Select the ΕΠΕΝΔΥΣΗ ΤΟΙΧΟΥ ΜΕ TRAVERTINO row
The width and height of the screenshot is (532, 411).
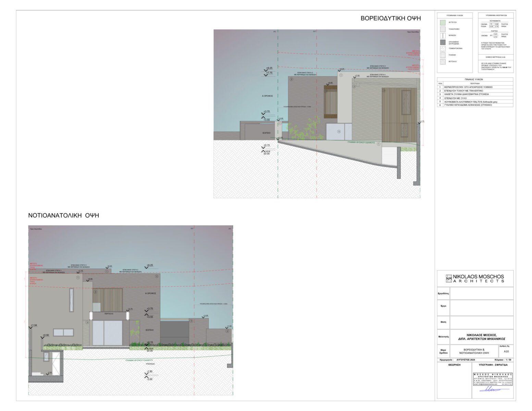(x=475, y=91)
